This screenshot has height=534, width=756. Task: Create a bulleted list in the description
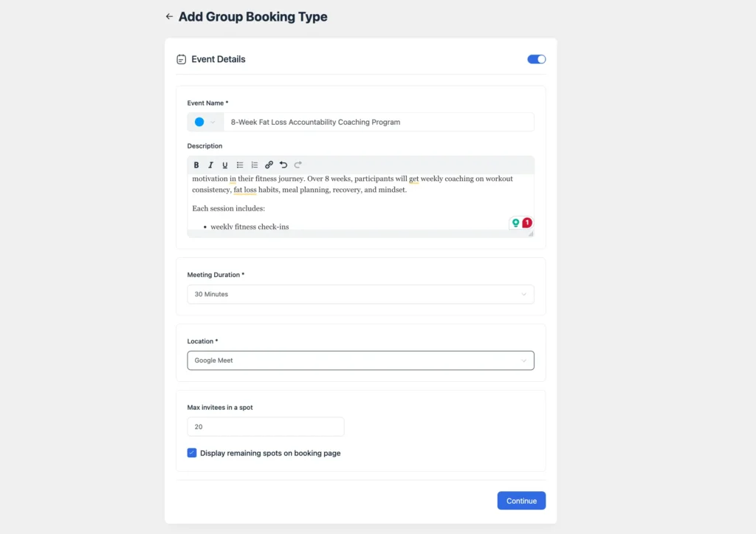point(240,165)
